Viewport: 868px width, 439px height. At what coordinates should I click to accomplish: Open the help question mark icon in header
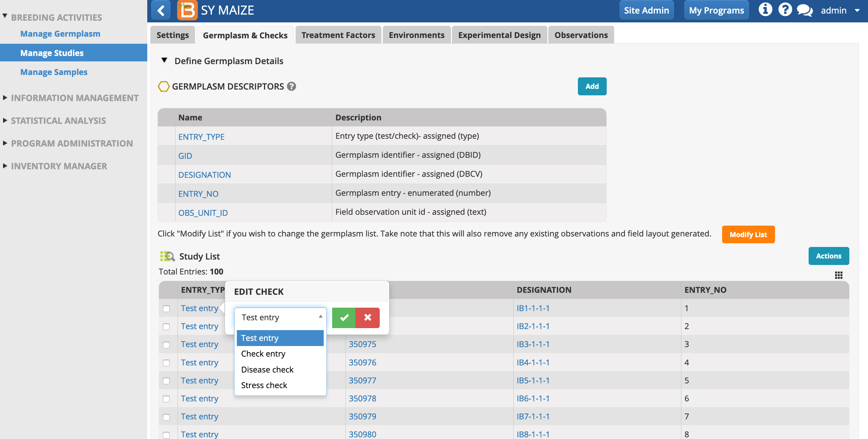point(785,10)
